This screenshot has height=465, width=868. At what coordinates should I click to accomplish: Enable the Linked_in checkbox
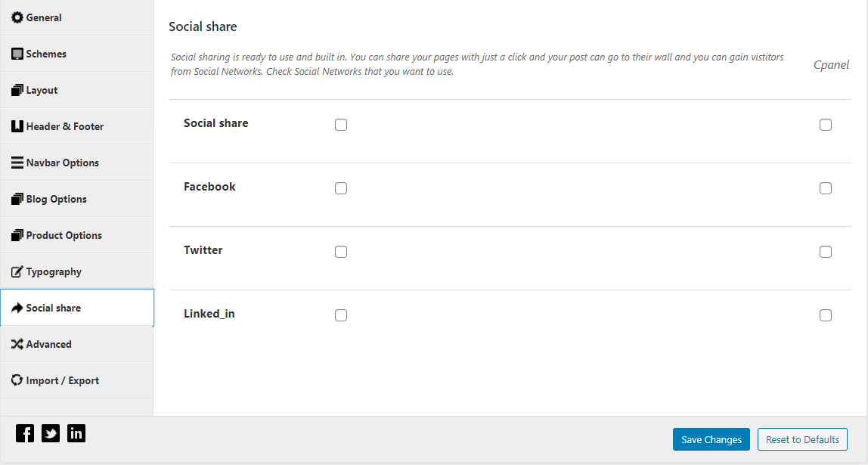click(341, 315)
